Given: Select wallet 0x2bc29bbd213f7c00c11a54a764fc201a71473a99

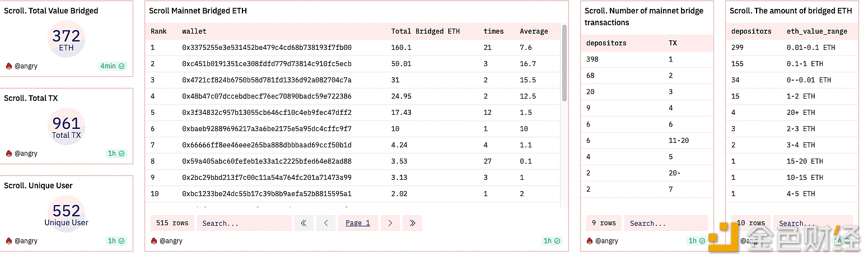Looking at the screenshot, I should point(267,178).
